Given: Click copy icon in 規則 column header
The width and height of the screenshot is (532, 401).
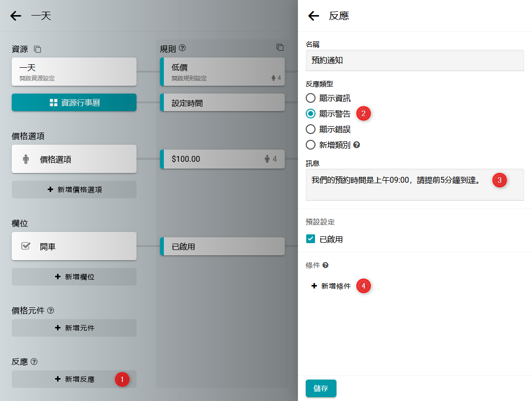Looking at the screenshot, I should coord(280,47).
